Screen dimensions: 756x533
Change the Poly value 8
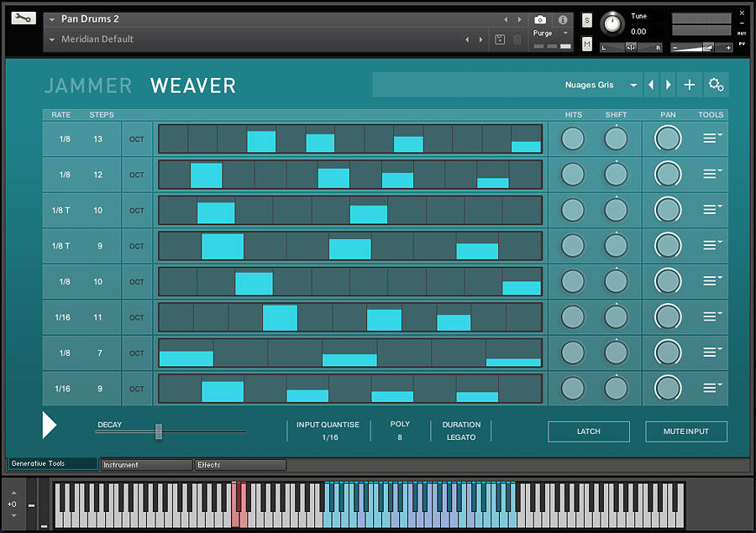pyautogui.click(x=400, y=437)
